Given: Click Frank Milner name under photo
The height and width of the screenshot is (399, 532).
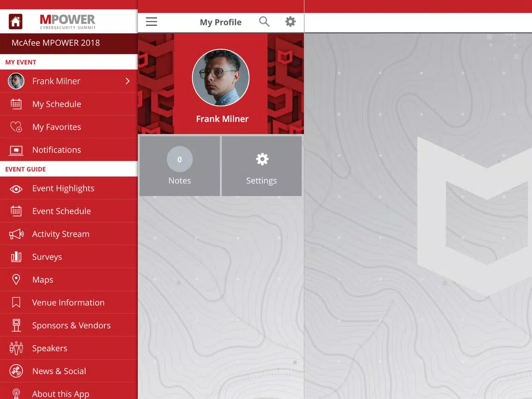Looking at the screenshot, I should (x=222, y=119).
